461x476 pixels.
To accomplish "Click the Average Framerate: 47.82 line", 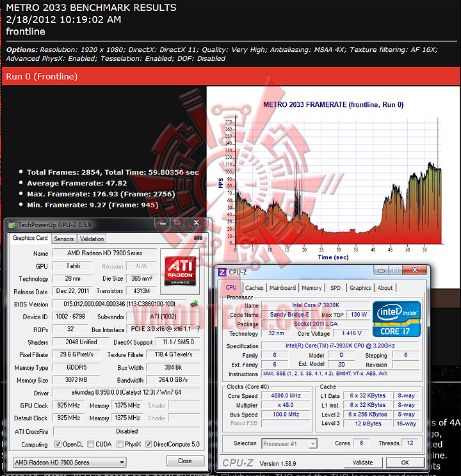I will [77, 183].
